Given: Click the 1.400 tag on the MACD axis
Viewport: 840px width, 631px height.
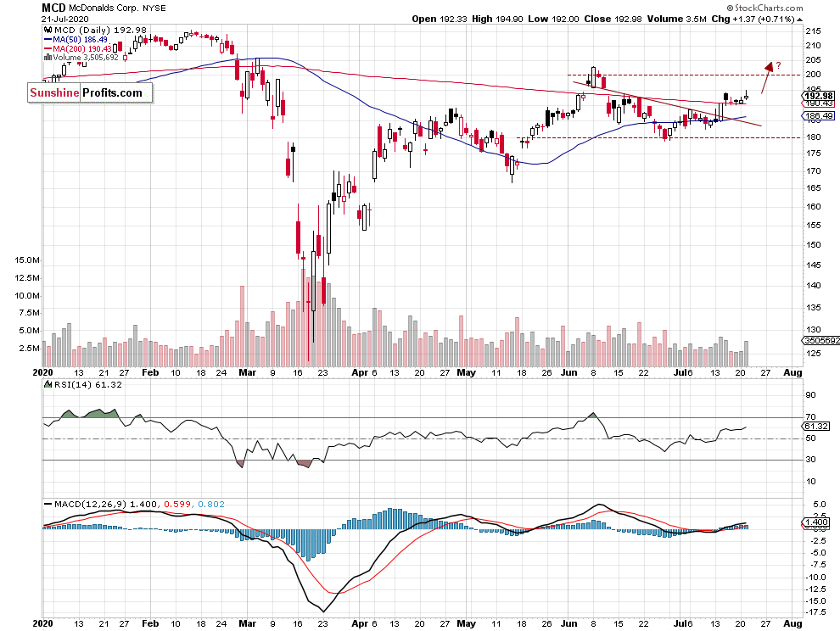Looking at the screenshot, I should (816, 522).
